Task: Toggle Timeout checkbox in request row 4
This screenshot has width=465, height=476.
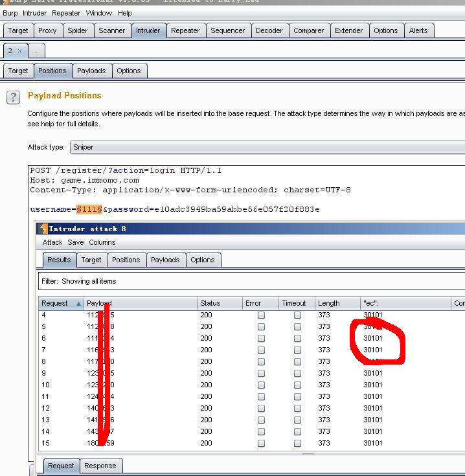Action: coord(297,315)
